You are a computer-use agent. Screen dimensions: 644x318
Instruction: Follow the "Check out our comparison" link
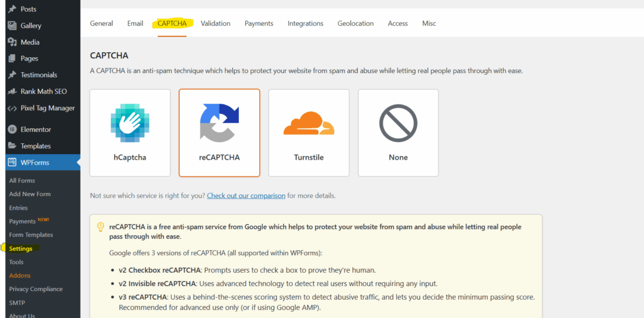246,196
